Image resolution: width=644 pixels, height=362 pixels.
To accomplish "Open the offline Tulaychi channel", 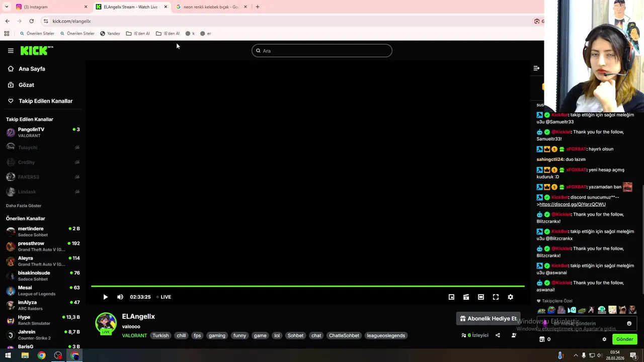I will tap(43, 147).
